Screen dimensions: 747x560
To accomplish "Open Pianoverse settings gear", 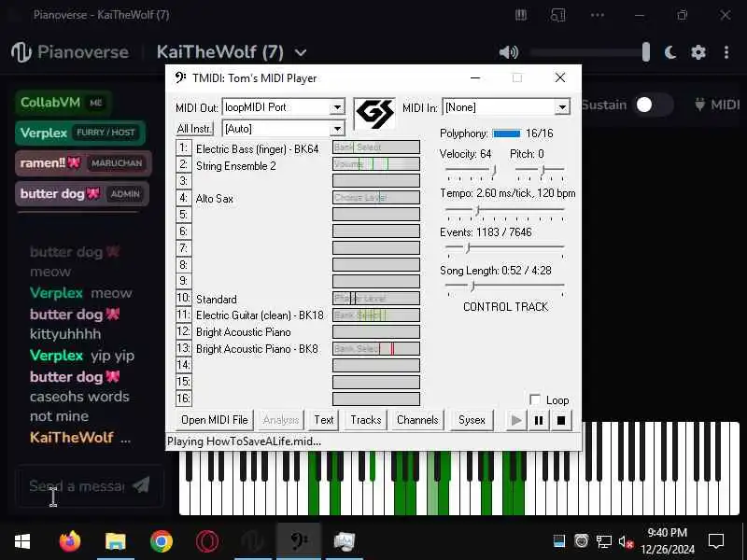I will click(698, 52).
